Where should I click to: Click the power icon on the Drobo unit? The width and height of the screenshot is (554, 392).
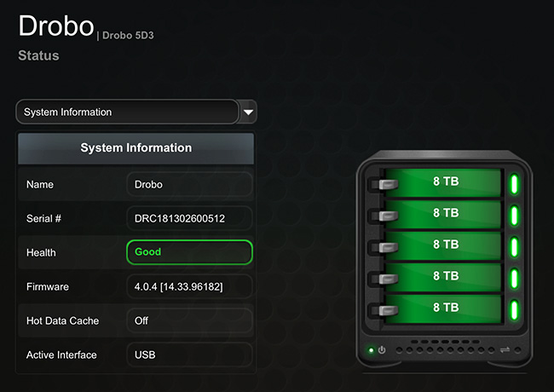pos(382,350)
